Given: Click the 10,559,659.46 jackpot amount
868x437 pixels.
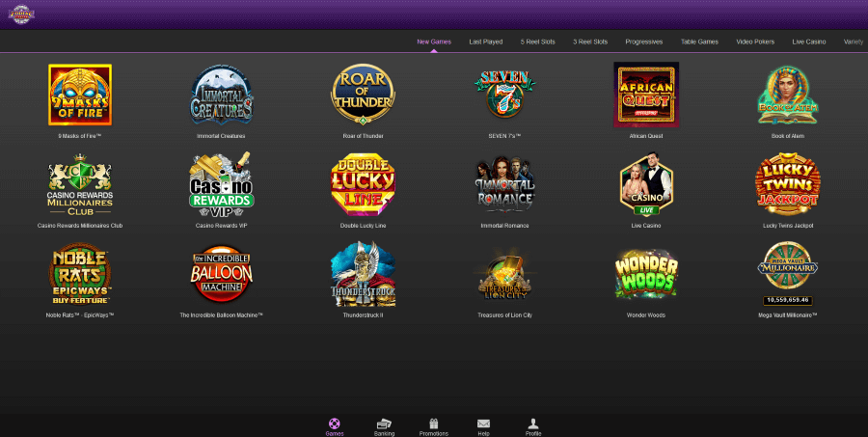Looking at the screenshot, I should (788, 300).
